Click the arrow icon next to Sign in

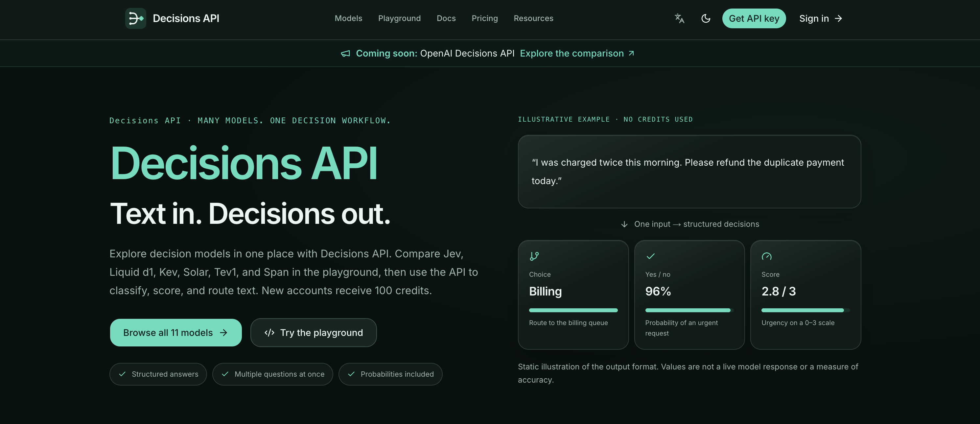838,18
